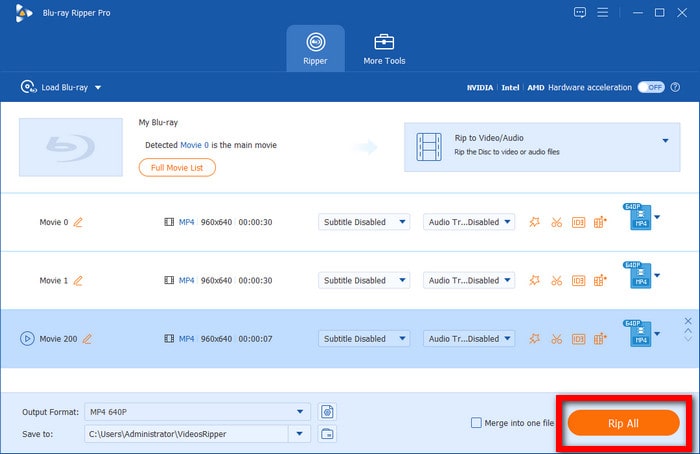Open ID3 metadata editor for Movie 0
This screenshot has width=700, height=454.
point(578,222)
